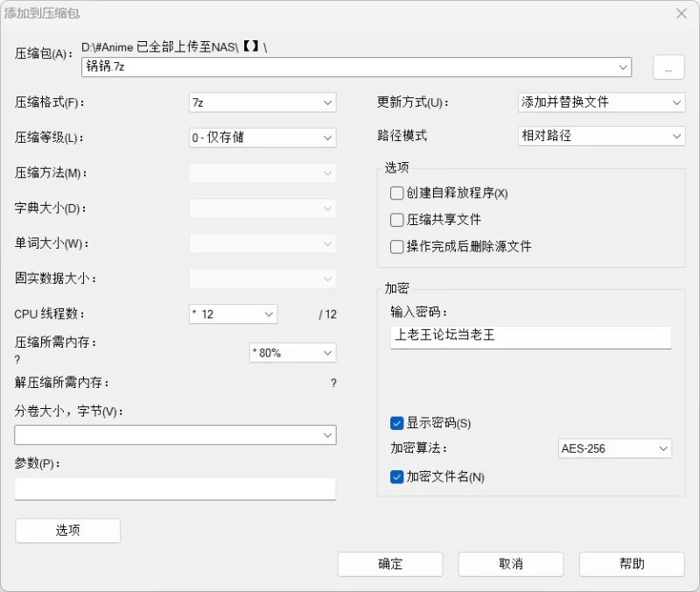Click the 选项 button at bottom left

coord(68,531)
